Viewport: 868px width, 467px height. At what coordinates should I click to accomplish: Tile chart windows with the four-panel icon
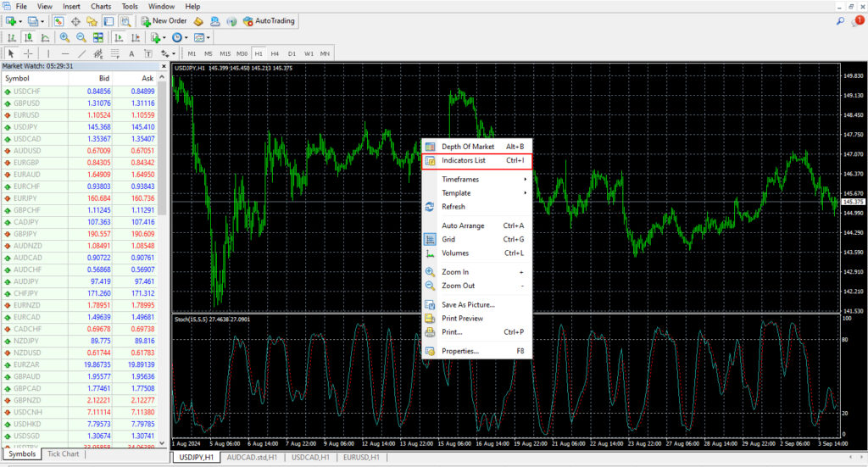(98, 37)
